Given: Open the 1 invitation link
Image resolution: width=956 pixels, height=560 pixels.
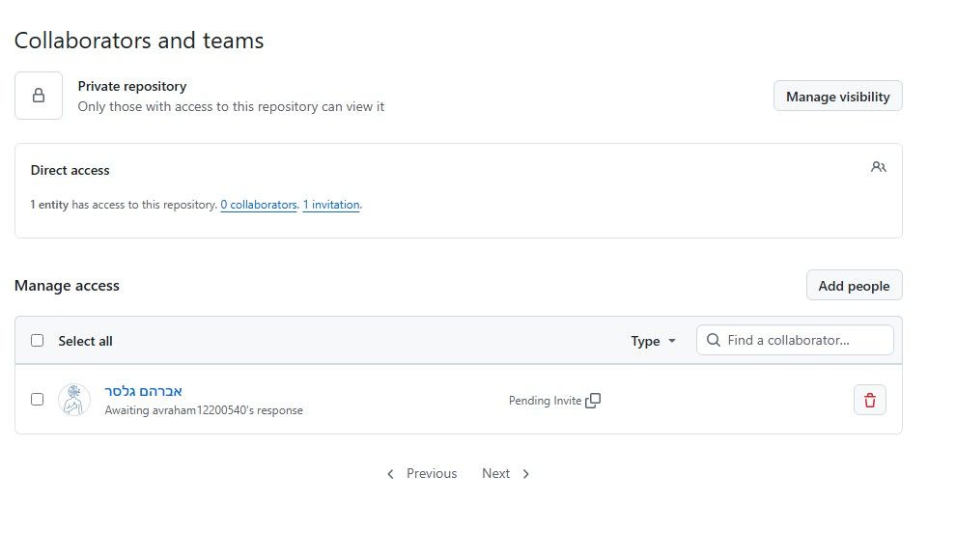Looking at the screenshot, I should point(331,205).
